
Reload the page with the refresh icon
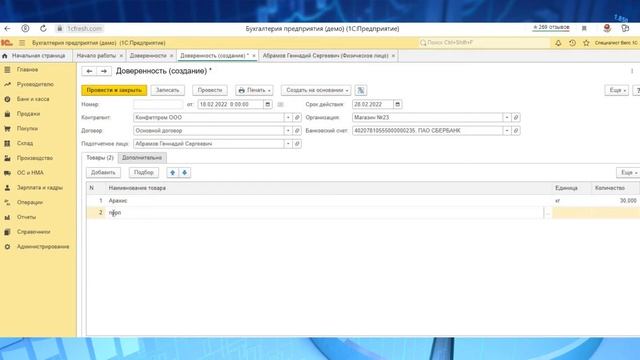click(x=43, y=29)
